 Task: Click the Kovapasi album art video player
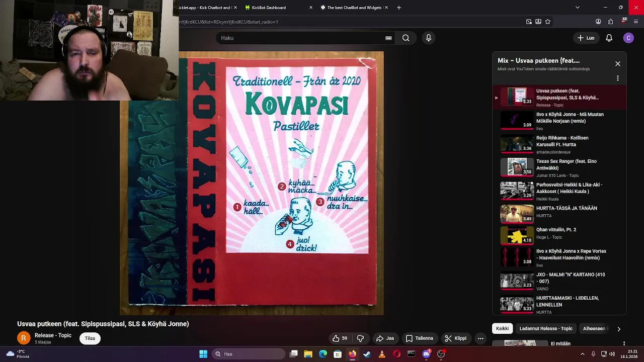click(x=252, y=184)
